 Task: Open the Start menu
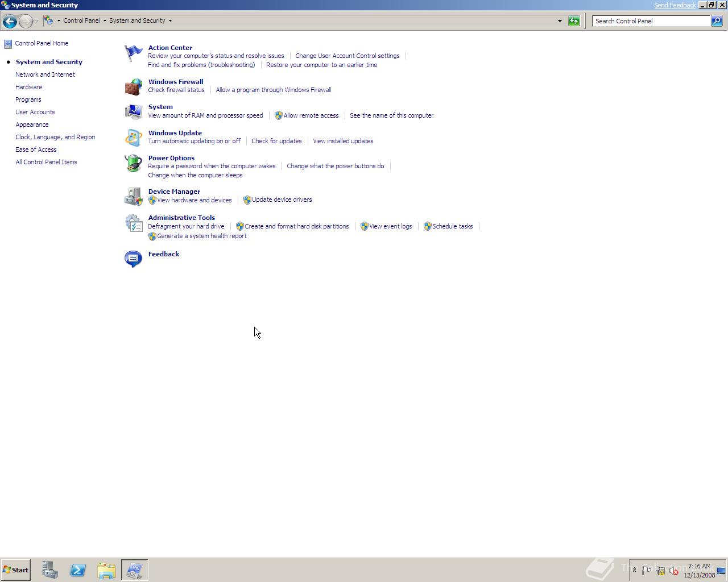click(x=15, y=570)
